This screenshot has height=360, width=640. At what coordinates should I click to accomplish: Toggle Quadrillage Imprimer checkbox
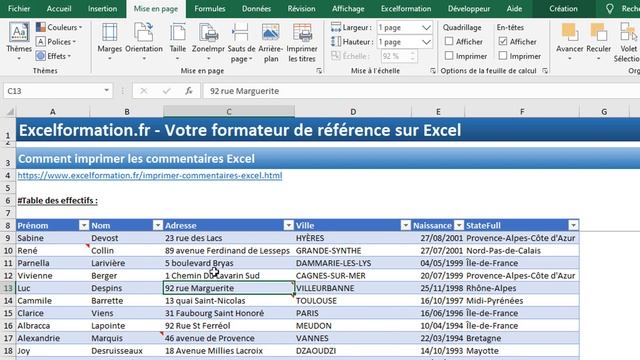click(x=449, y=56)
